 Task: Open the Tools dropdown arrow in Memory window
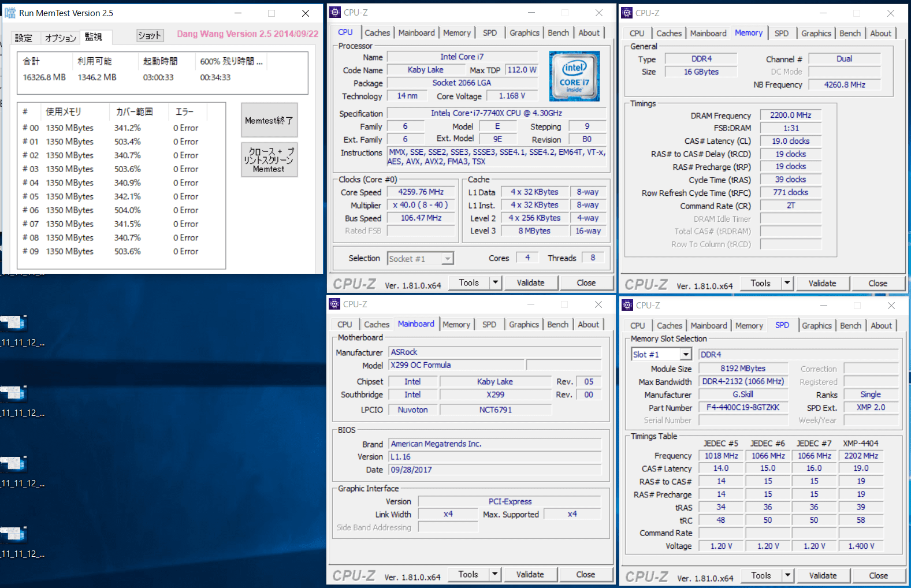click(787, 283)
